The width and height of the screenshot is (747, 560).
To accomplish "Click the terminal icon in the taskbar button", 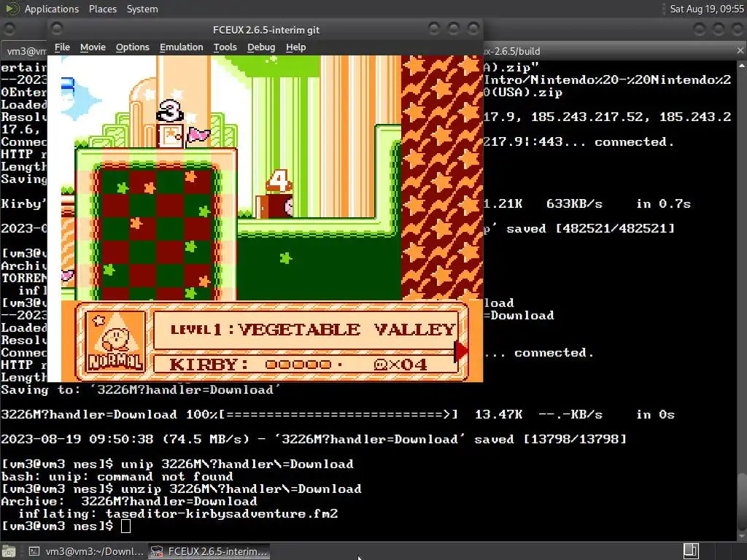I will 34,551.
